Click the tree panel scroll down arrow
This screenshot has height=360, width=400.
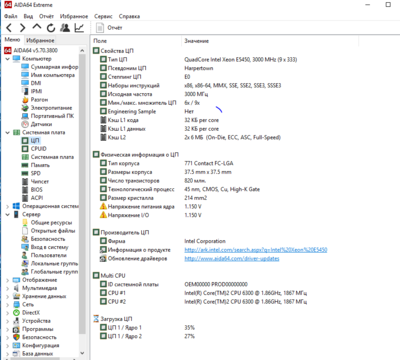point(82,353)
